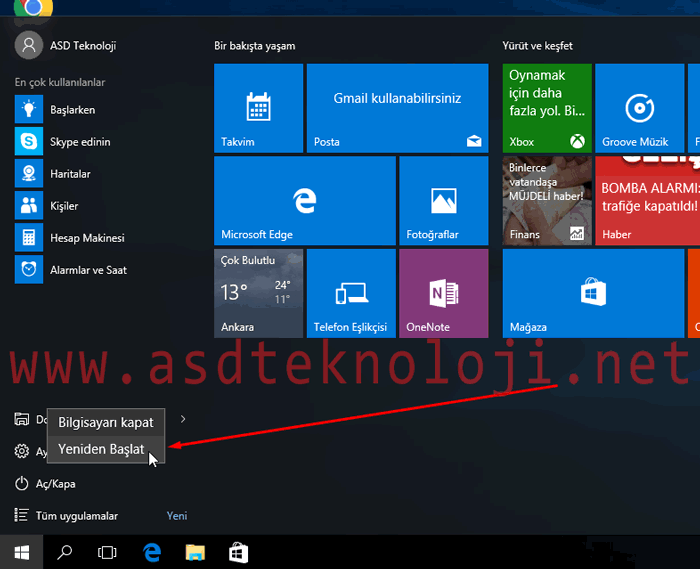Viewport: 700px width, 569px height.
Task: Open the Posta mail tile
Action: [x=397, y=108]
